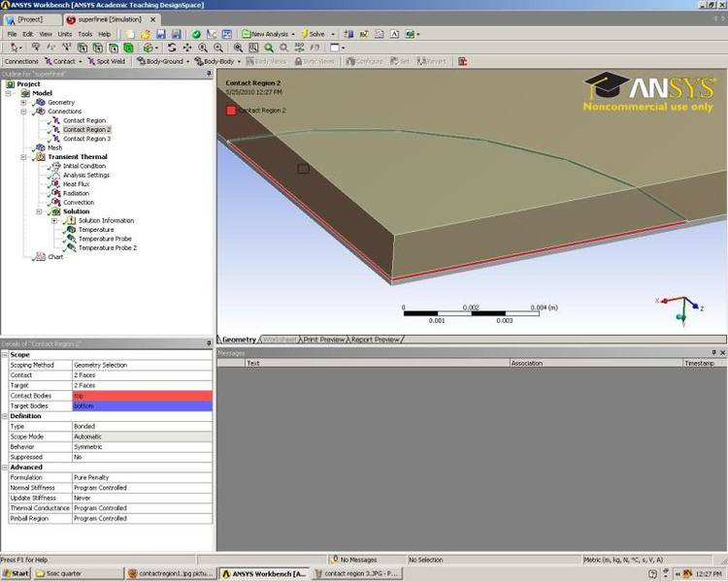Open the Edit menu

coord(28,34)
